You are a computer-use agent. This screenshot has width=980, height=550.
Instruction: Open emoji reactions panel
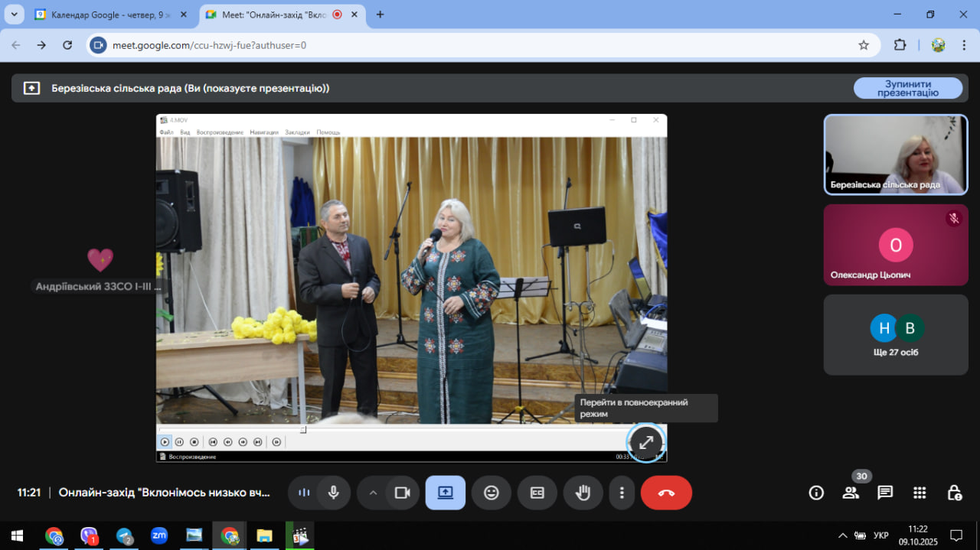(492, 493)
